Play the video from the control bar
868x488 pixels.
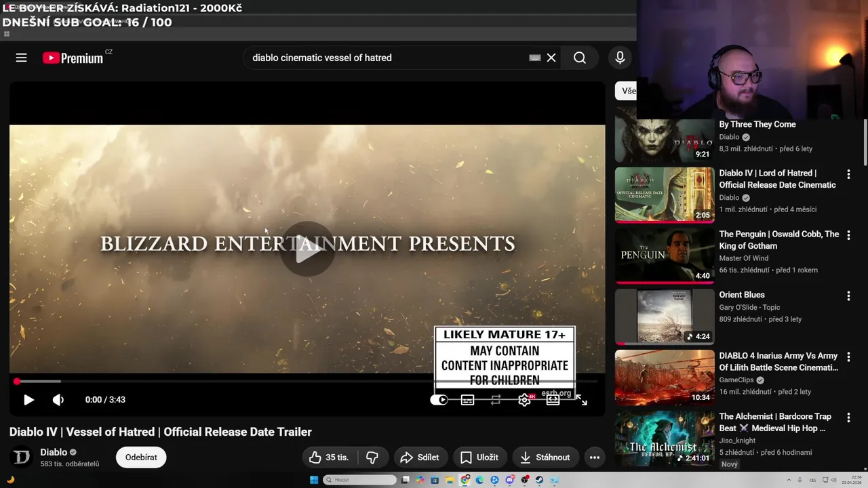point(28,400)
